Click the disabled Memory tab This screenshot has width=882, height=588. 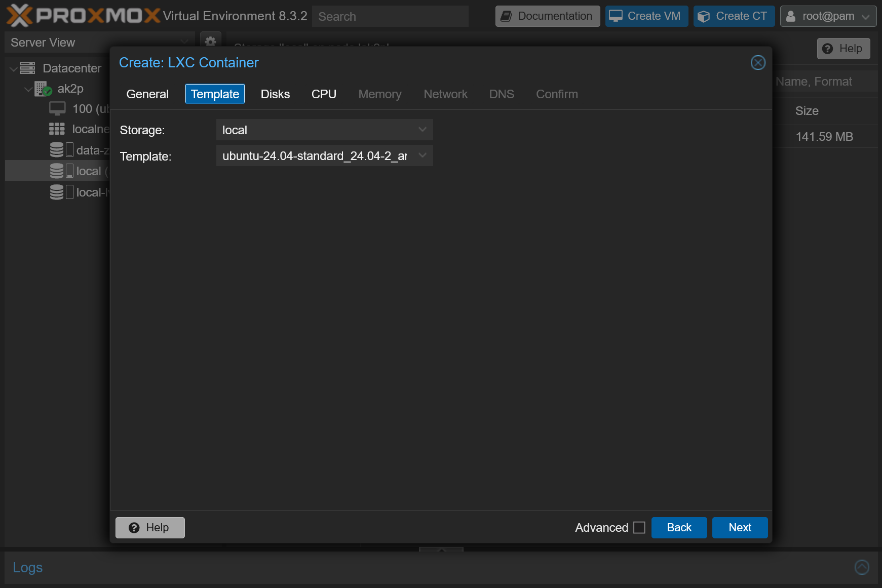pos(380,94)
